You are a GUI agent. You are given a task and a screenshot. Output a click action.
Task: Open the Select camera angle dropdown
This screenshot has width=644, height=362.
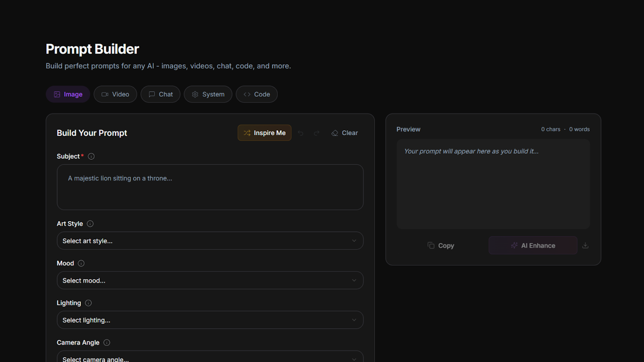[x=210, y=358]
